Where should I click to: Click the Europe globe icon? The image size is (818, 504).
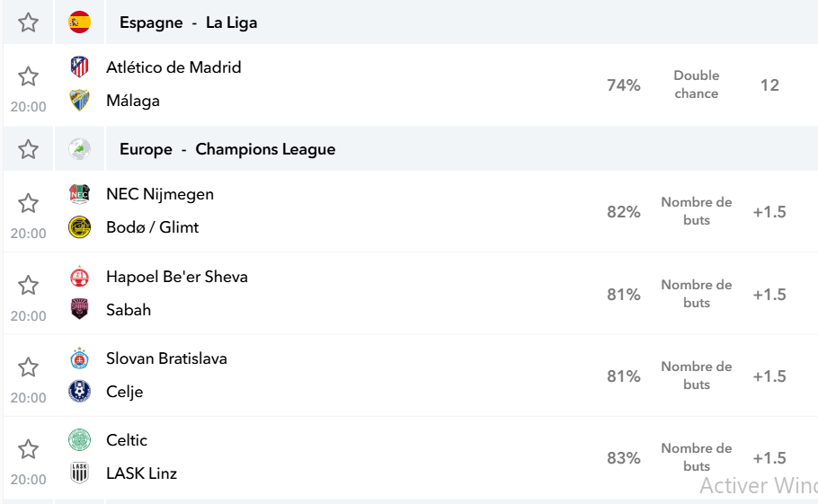tap(79, 149)
